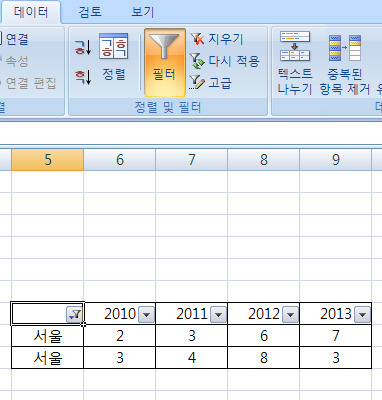Select cell with value 7 under 2013
The height and width of the screenshot is (400, 382).
(336, 336)
